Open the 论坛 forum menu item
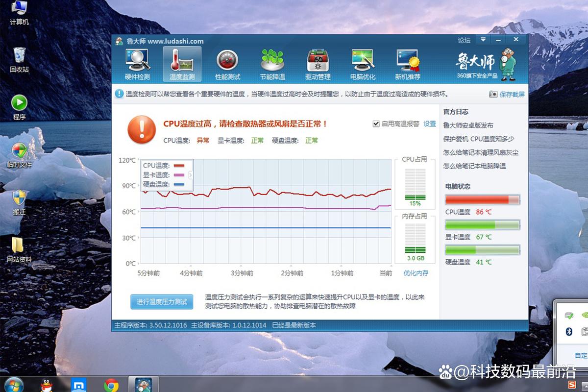Screen dimensions: 588x392 point(464,40)
